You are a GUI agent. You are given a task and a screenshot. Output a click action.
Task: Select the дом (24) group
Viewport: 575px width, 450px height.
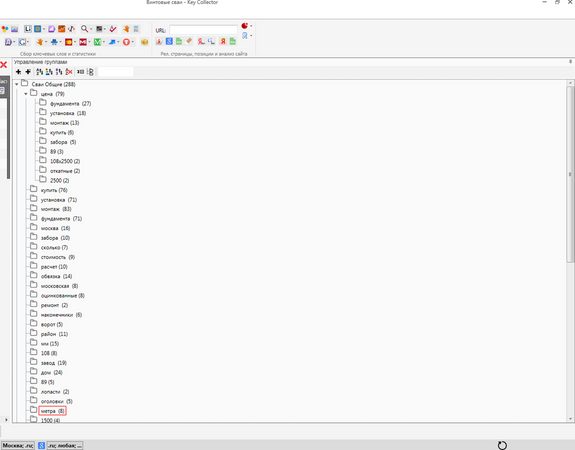coord(52,373)
